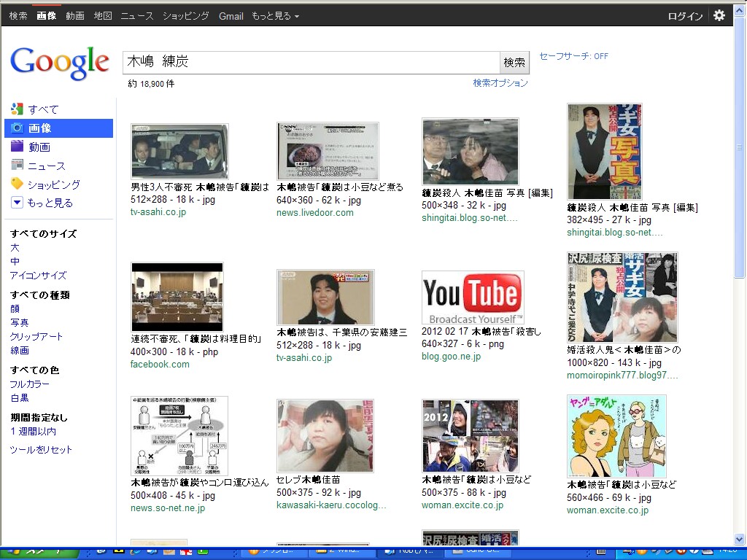Filter color 白黒
747x560 pixels.
20,397
